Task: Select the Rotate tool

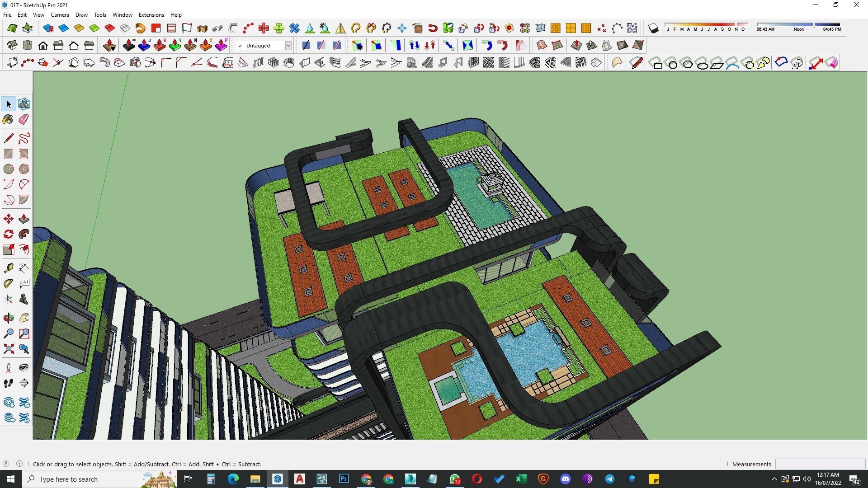Action: tap(9, 234)
